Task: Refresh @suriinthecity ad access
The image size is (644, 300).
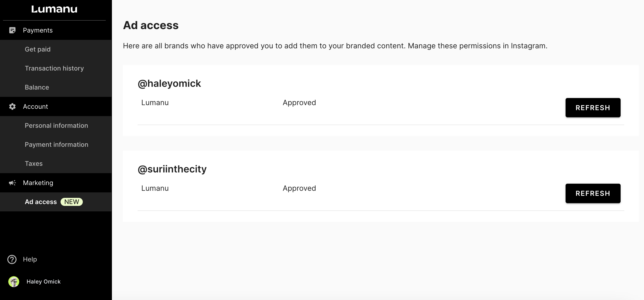Action: [x=593, y=194]
